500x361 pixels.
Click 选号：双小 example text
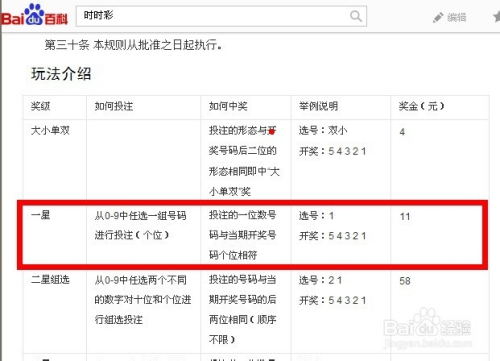[323, 130]
